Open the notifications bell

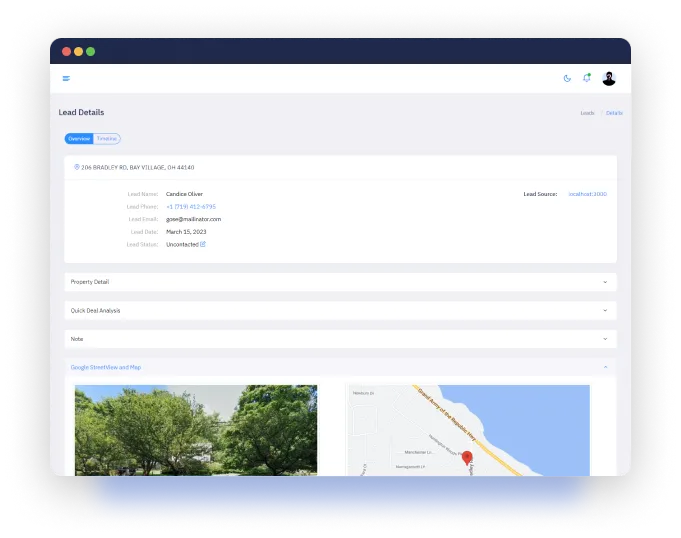[x=587, y=78]
